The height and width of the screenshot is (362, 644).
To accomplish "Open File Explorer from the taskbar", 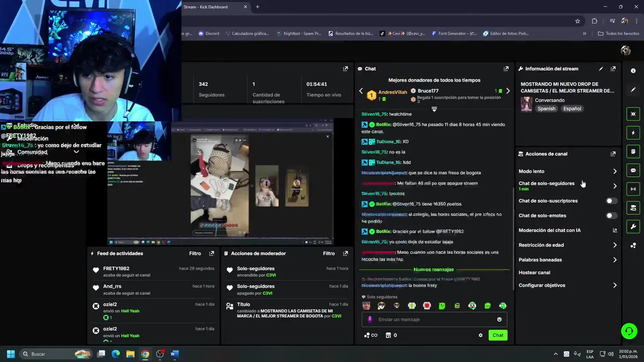I will [x=130, y=354].
